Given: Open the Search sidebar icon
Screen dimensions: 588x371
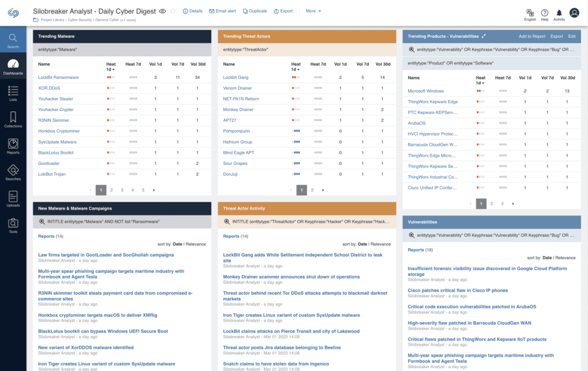Looking at the screenshot, I should tap(13, 41).
